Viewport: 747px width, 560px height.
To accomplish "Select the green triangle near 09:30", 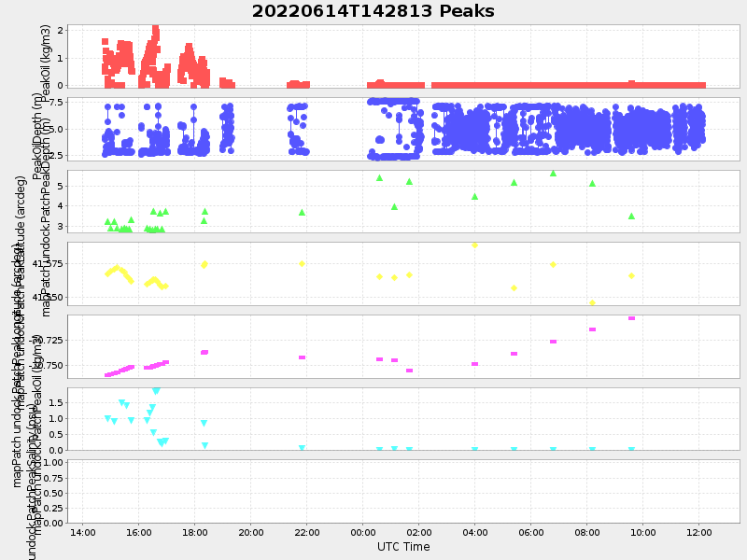I will 632,217.
